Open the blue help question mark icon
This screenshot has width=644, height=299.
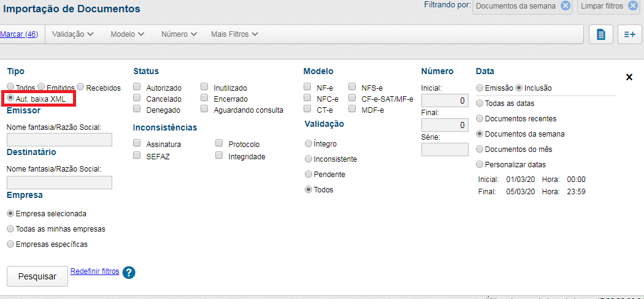[x=128, y=273]
